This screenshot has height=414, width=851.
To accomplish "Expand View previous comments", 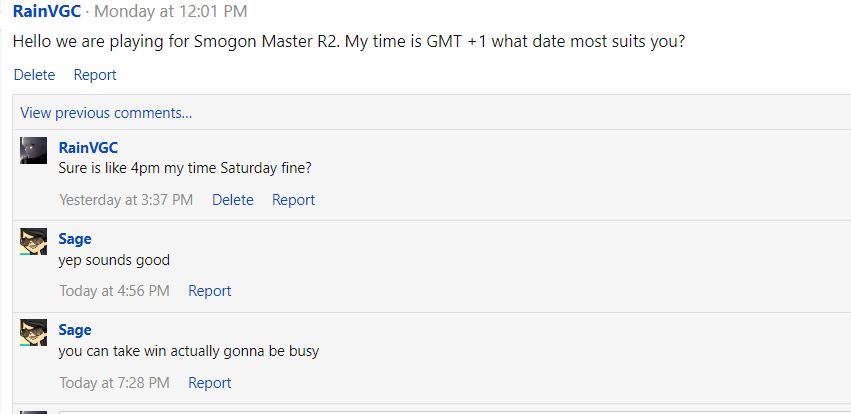I will pyautogui.click(x=106, y=113).
